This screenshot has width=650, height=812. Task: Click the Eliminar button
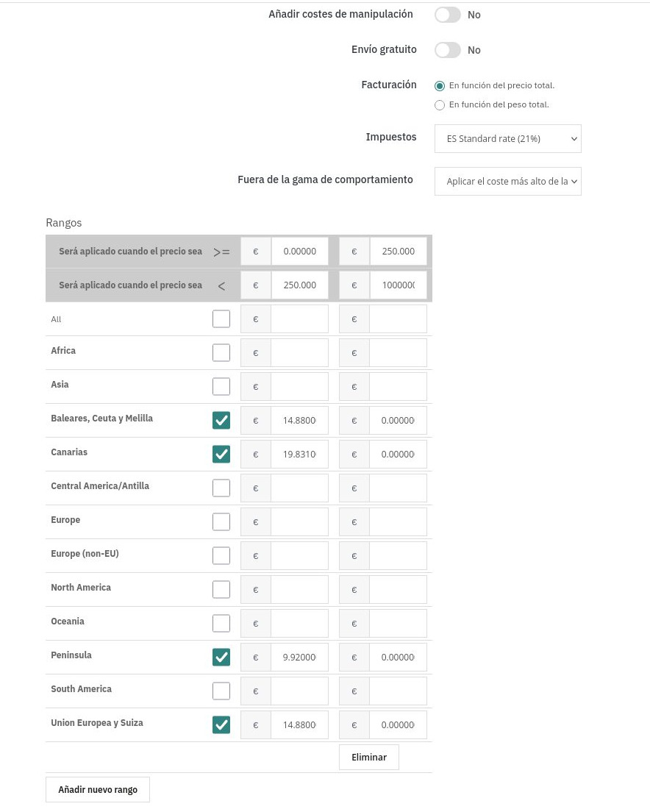[369, 757]
